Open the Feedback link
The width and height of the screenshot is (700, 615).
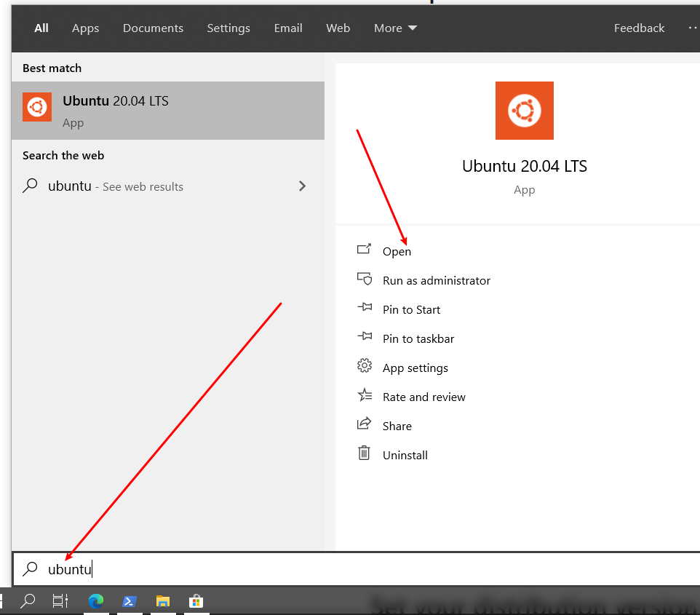pos(639,28)
